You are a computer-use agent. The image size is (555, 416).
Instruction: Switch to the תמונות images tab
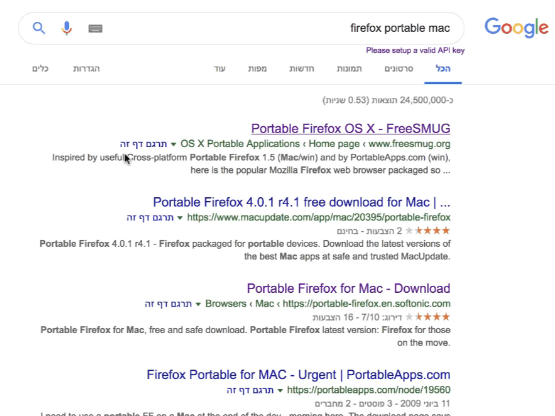coord(349,69)
